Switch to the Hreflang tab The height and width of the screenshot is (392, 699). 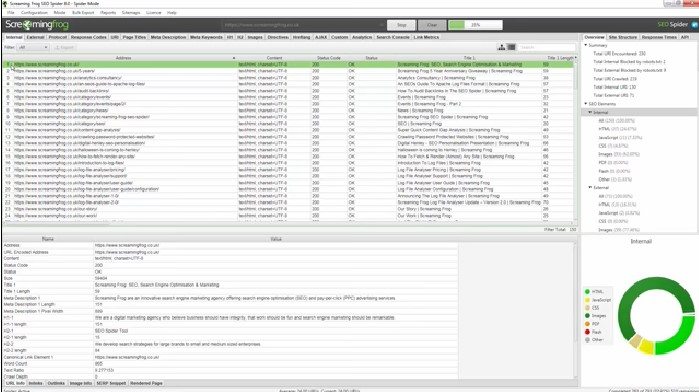tap(301, 37)
